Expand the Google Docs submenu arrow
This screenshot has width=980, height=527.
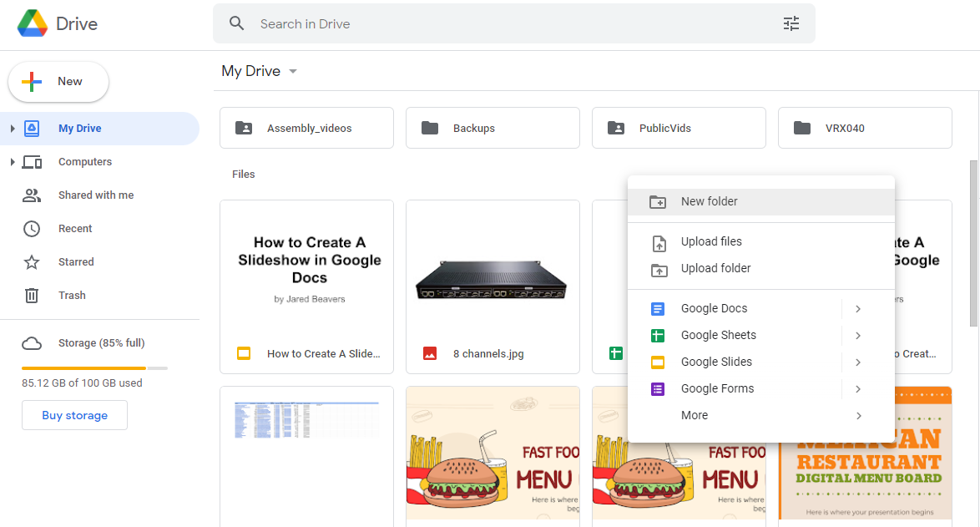tap(858, 309)
